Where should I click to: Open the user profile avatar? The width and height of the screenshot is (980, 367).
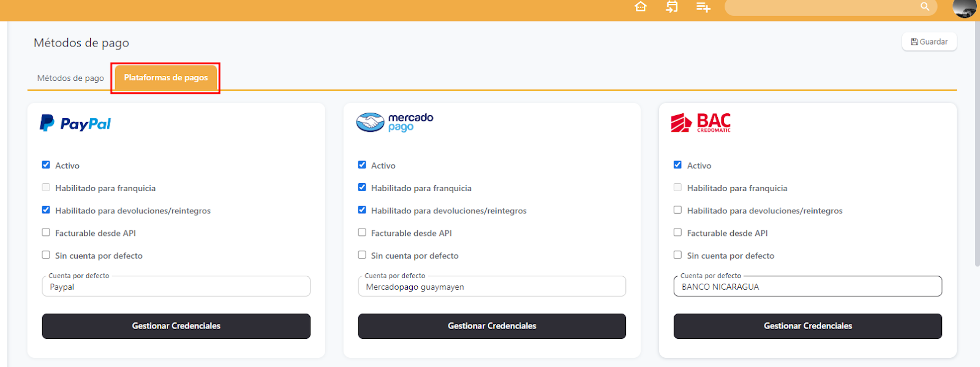pyautogui.click(x=964, y=8)
